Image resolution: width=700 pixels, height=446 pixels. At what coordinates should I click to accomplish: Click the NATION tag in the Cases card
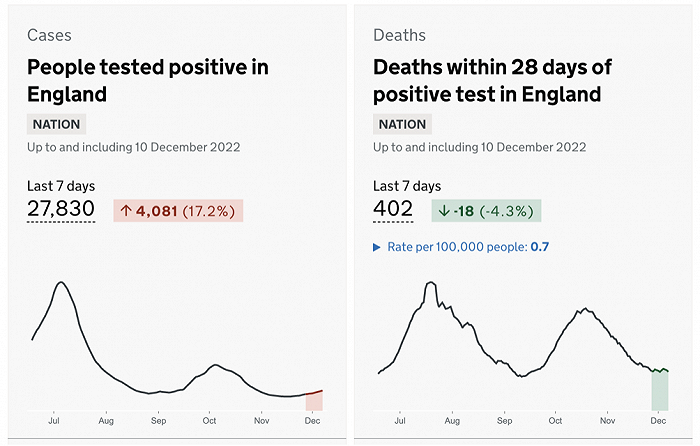coord(56,125)
